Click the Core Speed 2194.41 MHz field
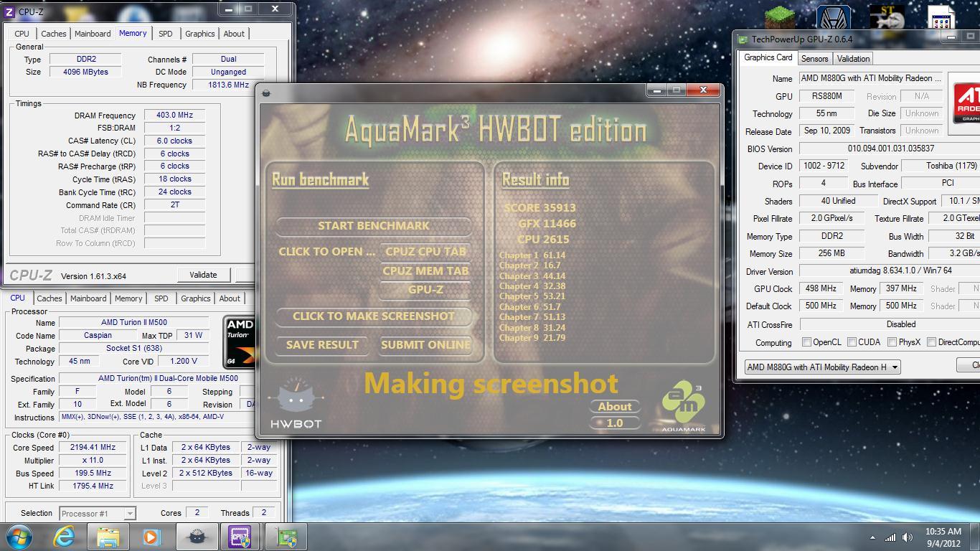 pos(93,448)
